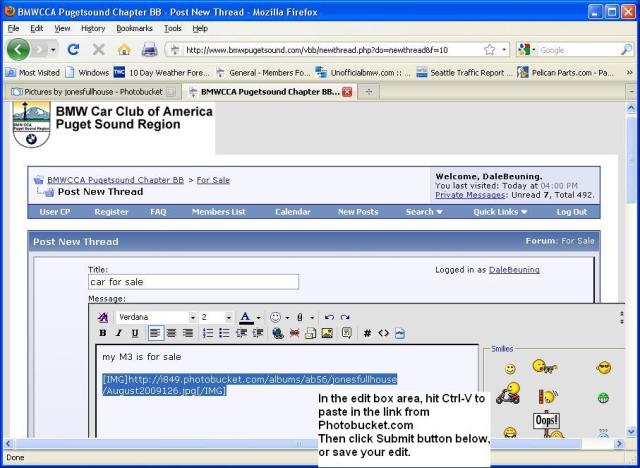Toggle Bold formatting in message editor
This screenshot has width=640, height=468.
(103, 333)
